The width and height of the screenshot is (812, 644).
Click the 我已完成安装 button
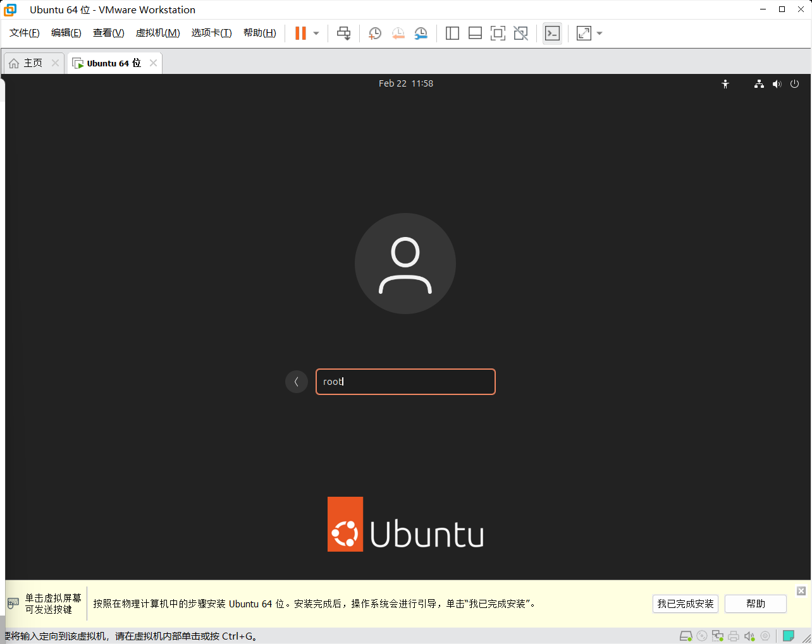pyautogui.click(x=685, y=604)
